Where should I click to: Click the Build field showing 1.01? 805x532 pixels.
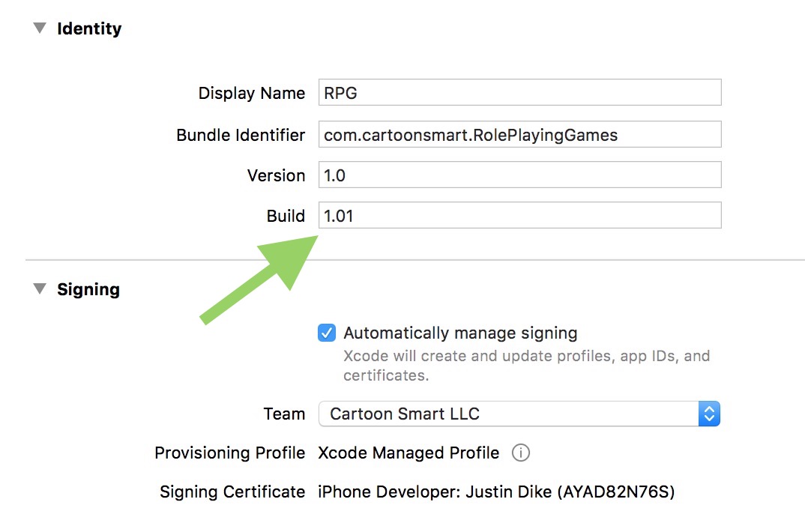519,216
